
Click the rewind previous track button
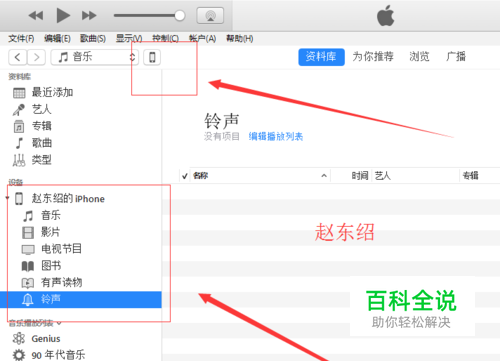tap(36, 15)
